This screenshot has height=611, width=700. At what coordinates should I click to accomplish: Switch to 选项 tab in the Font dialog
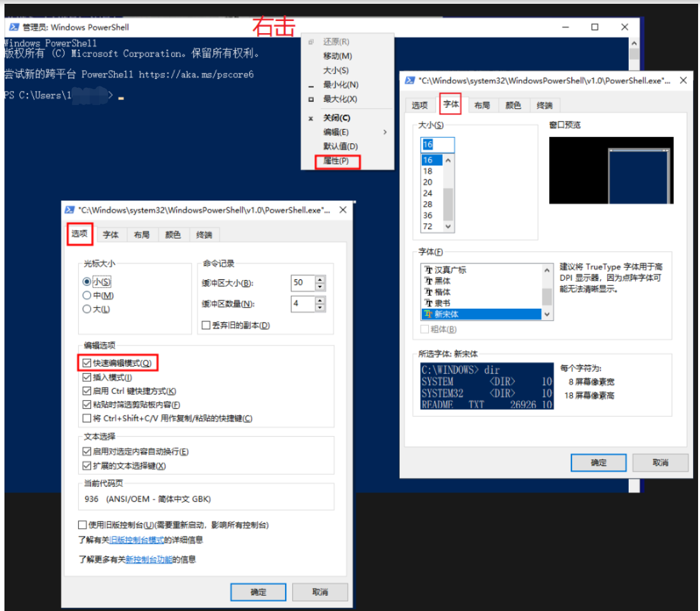[x=419, y=106]
